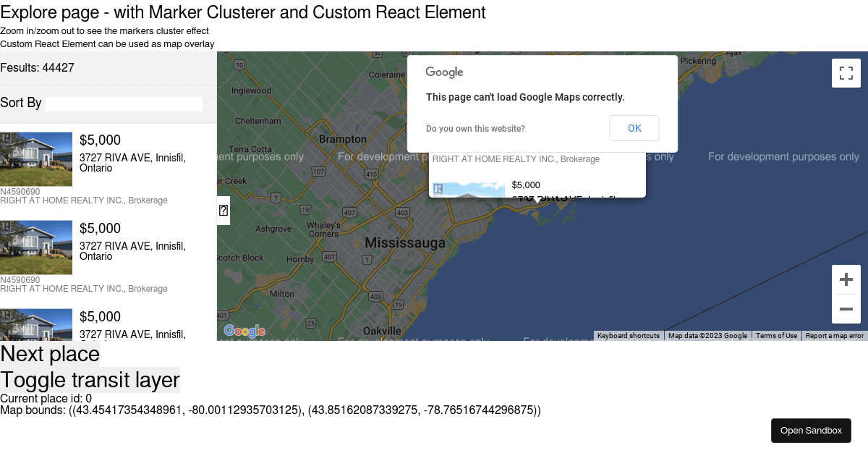The image size is (868, 456).
Task: Click the Next place button
Action: (50, 354)
